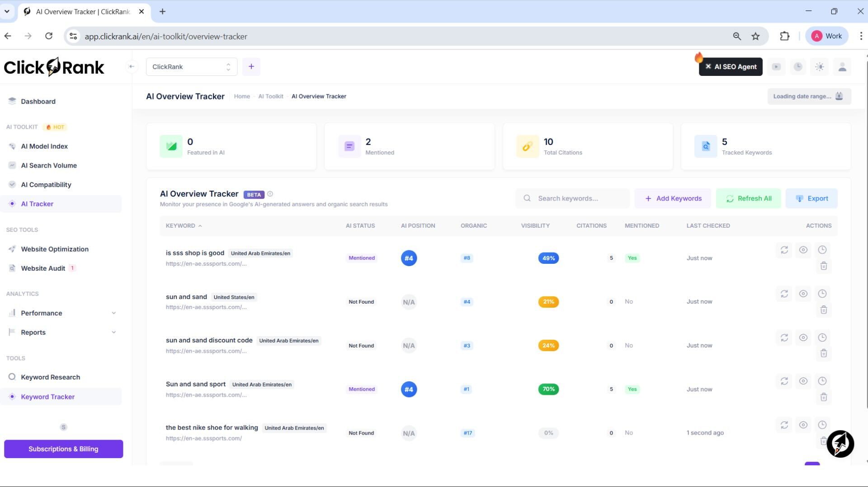Toggle the Keyword column sort order

click(183, 225)
